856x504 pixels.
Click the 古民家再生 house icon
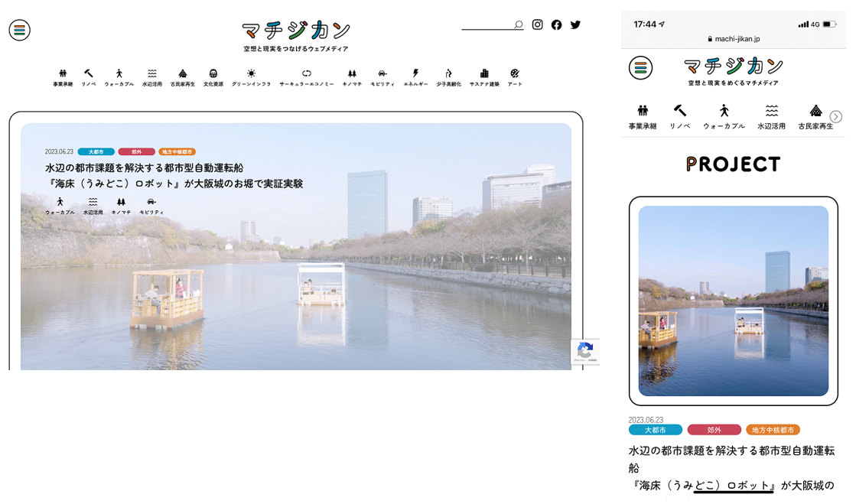coord(183,73)
